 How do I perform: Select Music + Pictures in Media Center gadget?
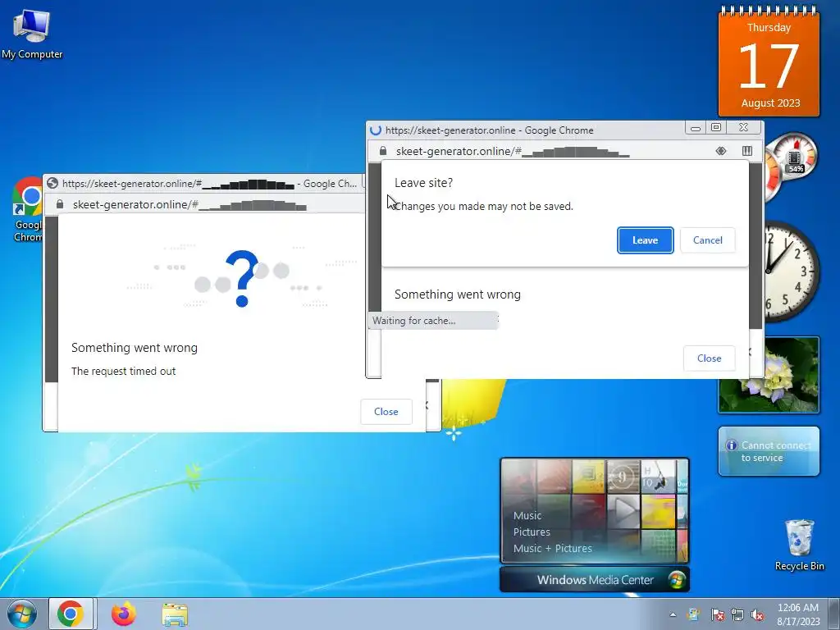[x=552, y=548]
